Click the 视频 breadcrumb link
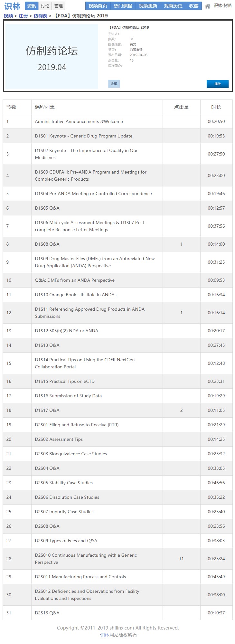Image resolution: width=235 pixels, height=644 pixels. click(8, 16)
